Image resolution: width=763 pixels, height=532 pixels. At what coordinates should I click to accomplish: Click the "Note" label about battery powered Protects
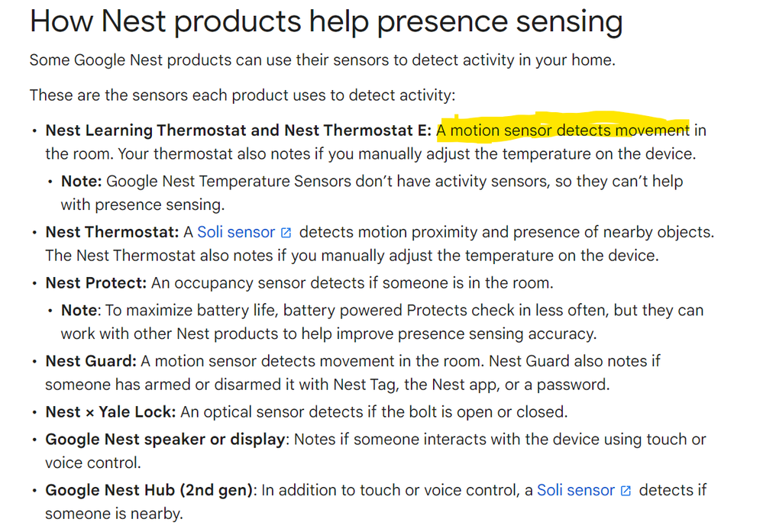click(79, 311)
